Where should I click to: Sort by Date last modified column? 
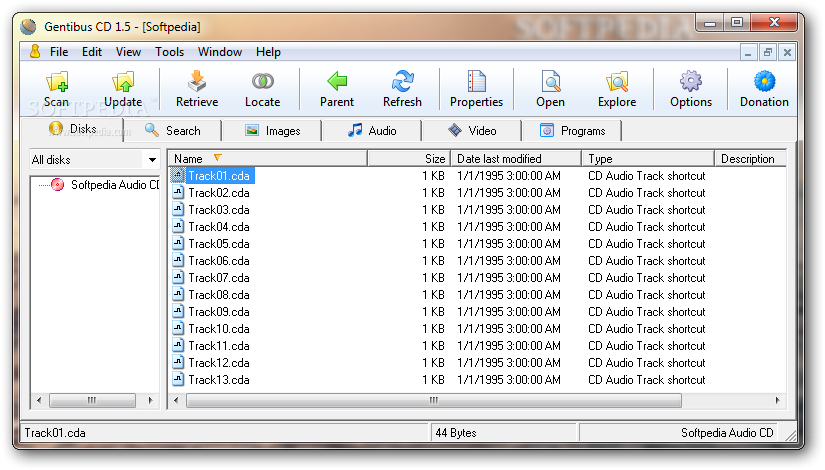pos(516,158)
